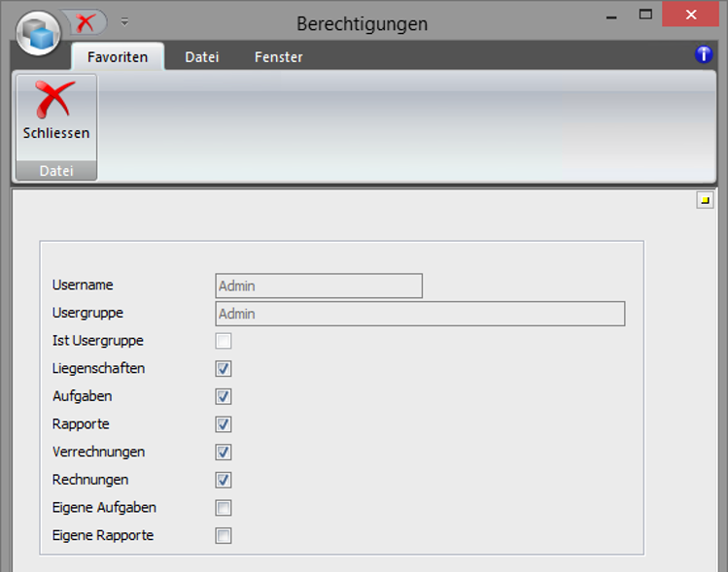Switch to the Favoriten ribbon tab
Image resolution: width=728 pixels, height=572 pixels.
[118, 57]
